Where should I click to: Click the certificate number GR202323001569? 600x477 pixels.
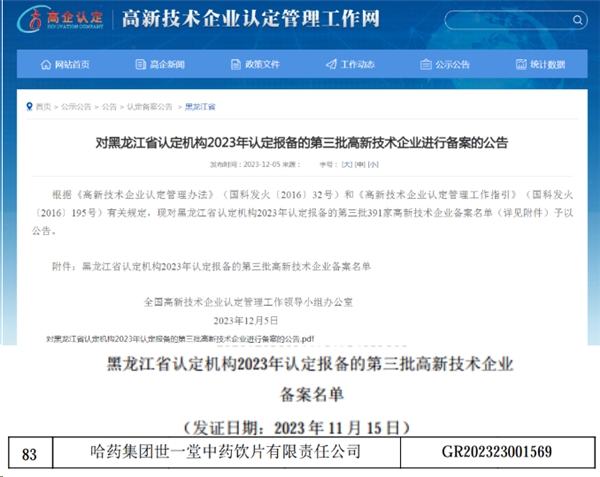tap(497, 453)
